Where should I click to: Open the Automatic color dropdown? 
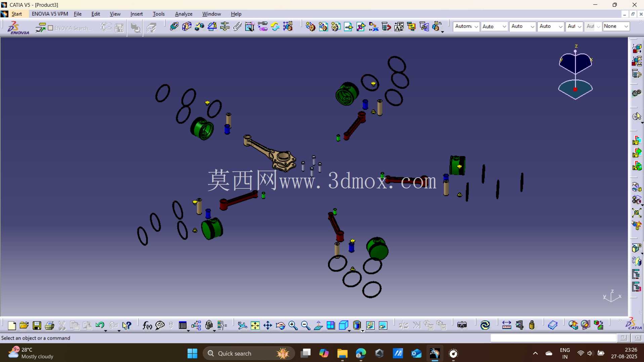click(466, 26)
